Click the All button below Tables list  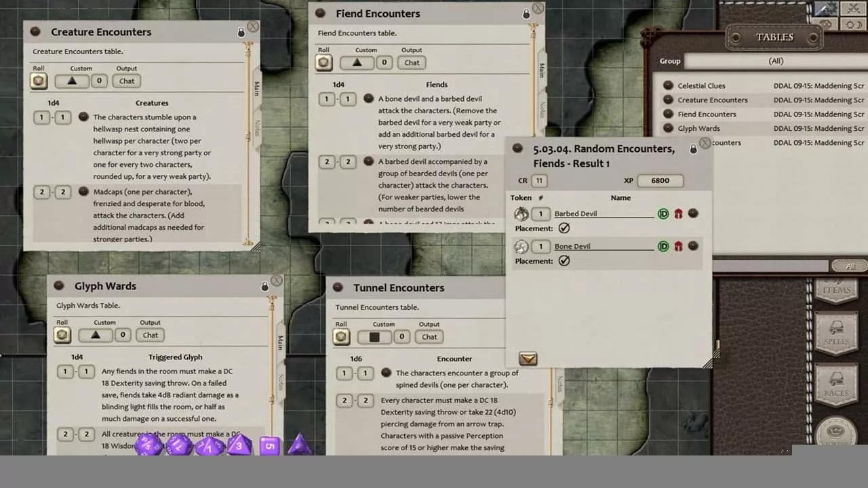pyautogui.click(x=850, y=266)
